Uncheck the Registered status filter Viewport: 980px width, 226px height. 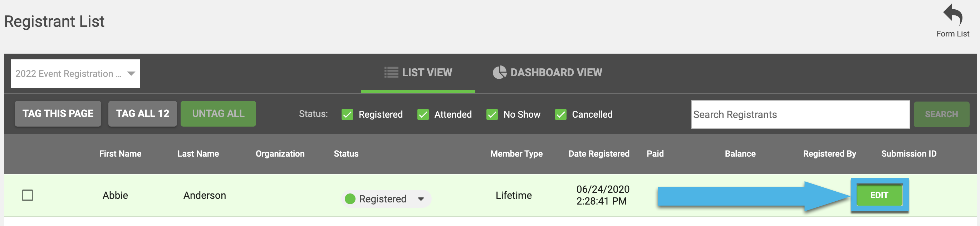[x=347, y=114]
